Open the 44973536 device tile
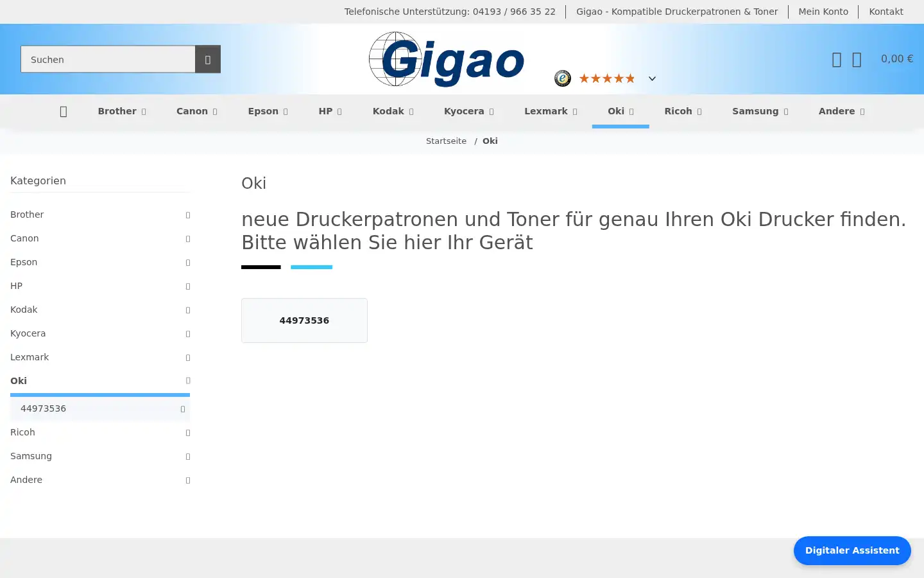This screenshot has height=578, width=924. point(304,320)
